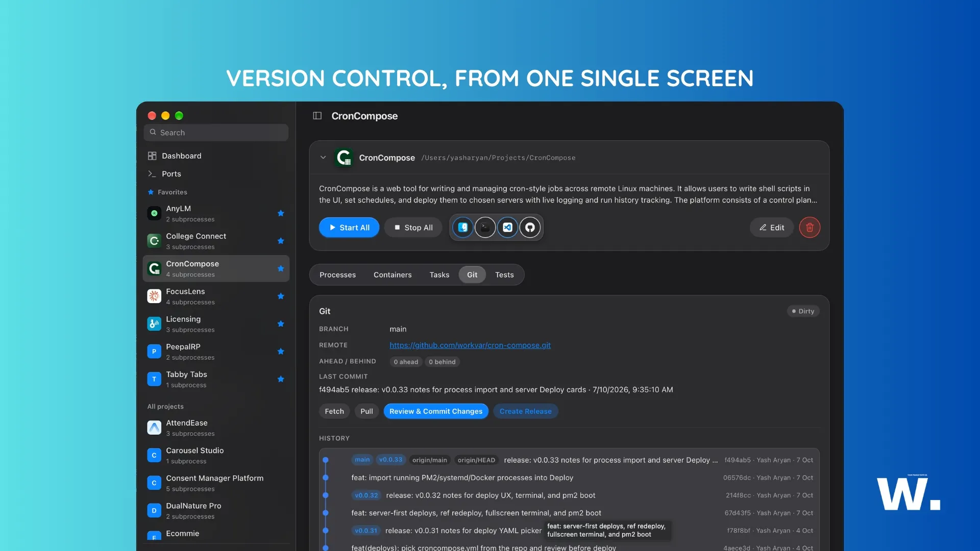Collapse the CronCompose project card chevron

click(x=323, y=158)
